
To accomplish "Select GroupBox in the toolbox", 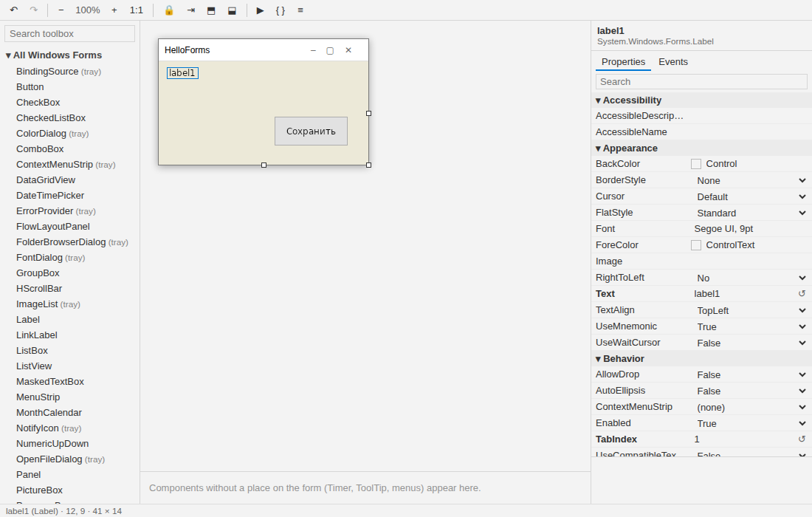I will pyautogui.click(x=38, y=273).
